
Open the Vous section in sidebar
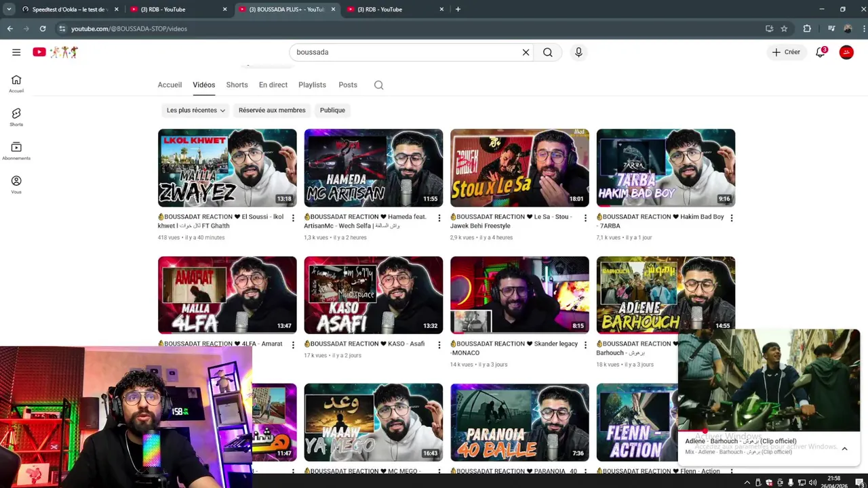(x=16, y=185)
